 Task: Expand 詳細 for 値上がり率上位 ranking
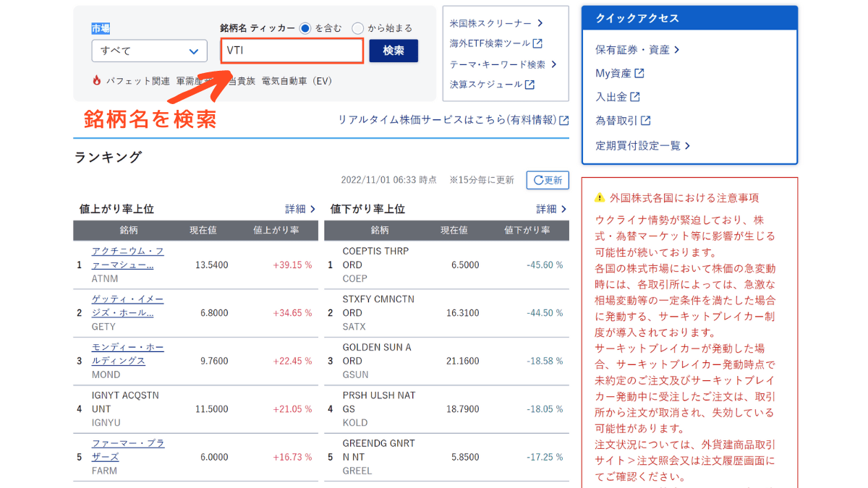pos(300,209)
